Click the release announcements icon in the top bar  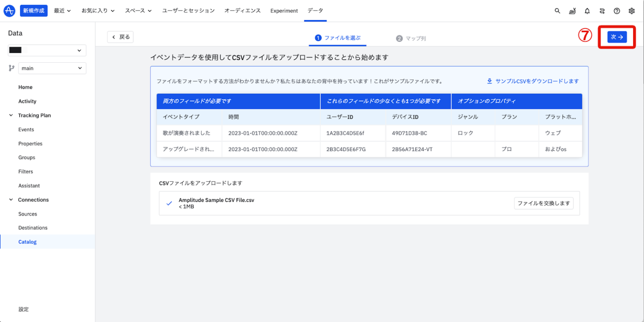pyautogui.click(x=572, y=10)
